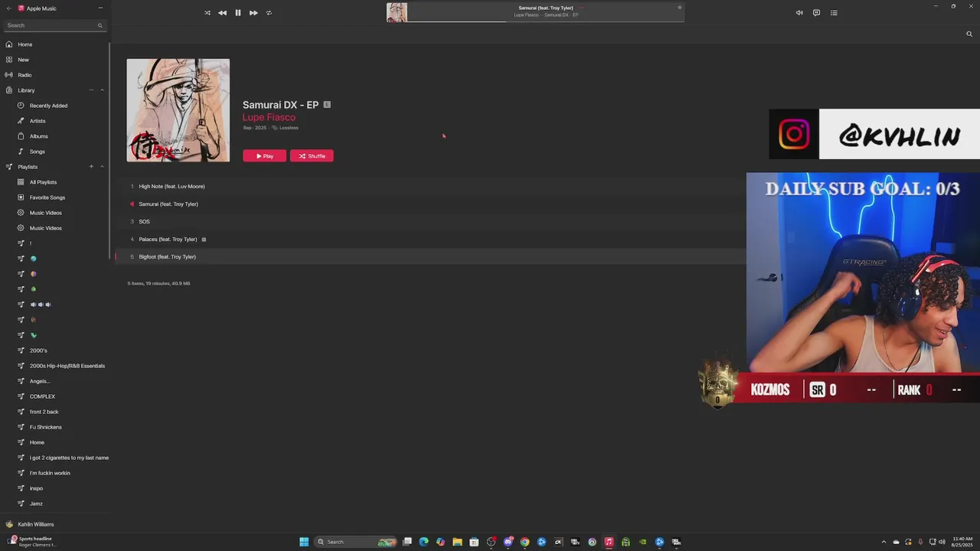Open the Angels... playlist

40,381
